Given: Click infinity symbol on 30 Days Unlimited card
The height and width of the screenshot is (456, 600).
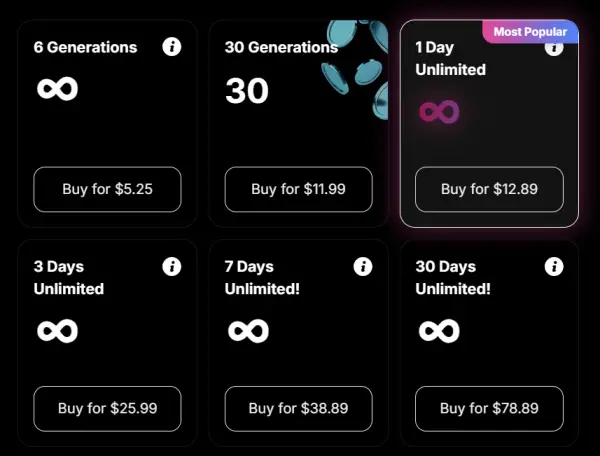Looking at the screenshot, I should click(439, 331).
